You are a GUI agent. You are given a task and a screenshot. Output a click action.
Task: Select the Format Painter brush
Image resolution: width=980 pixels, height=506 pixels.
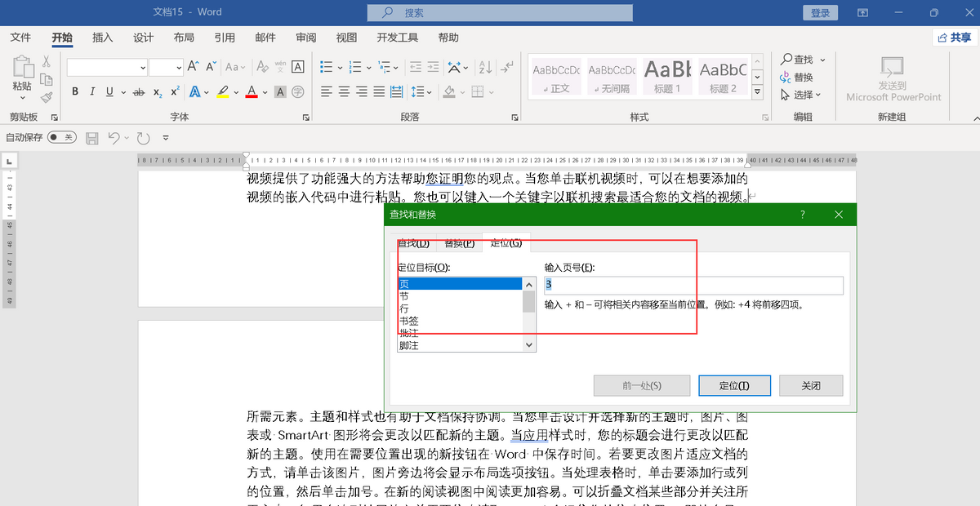pyautogui.click(x=47, y=97)
